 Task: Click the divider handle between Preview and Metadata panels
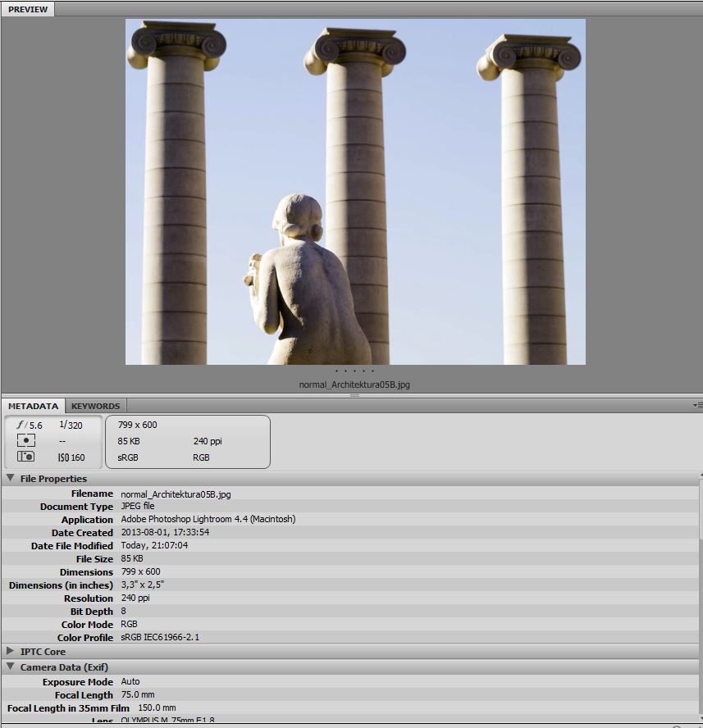click(354, 395)
